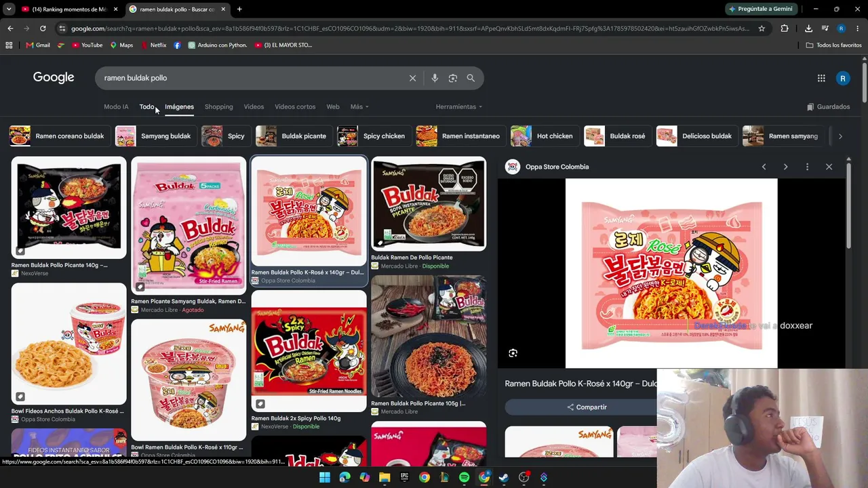868x488 pixels.
Task: Open the Guardados saved items link
Action: pyautogui.click(x=828, y=106)
